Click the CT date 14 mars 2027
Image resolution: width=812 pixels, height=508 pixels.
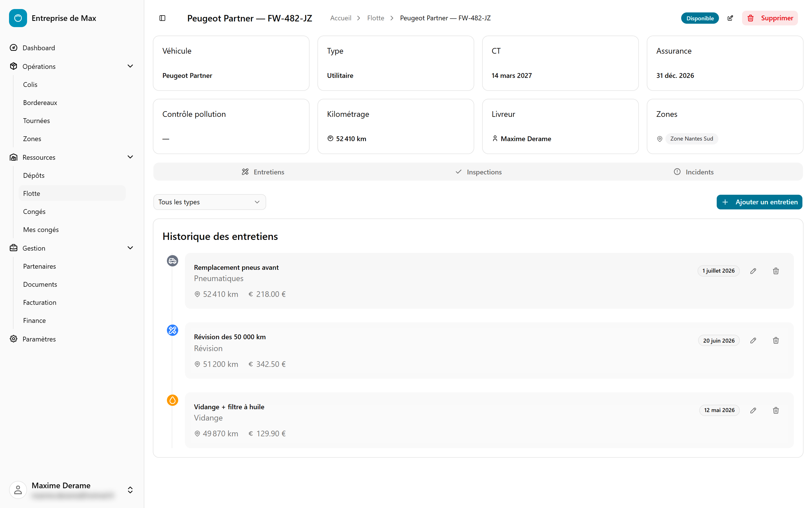(x=511, y=76)
